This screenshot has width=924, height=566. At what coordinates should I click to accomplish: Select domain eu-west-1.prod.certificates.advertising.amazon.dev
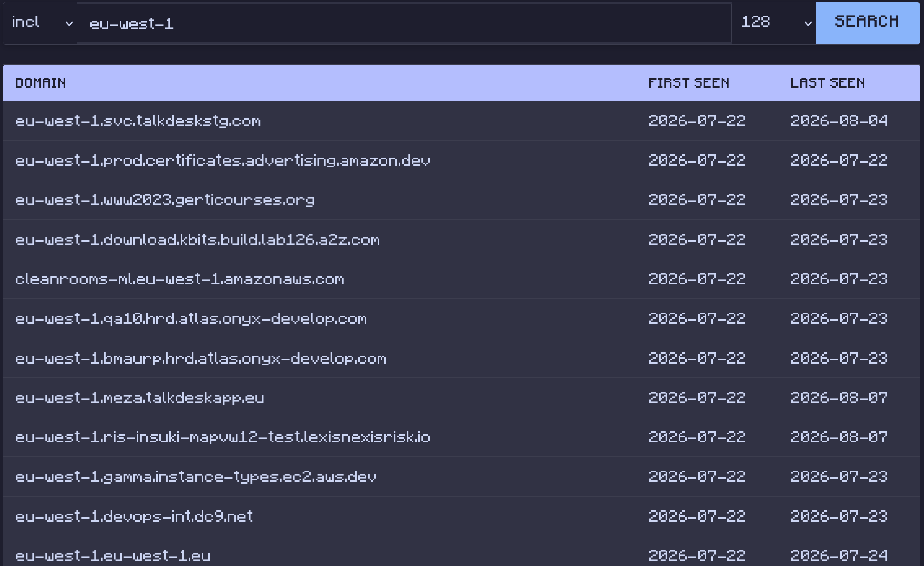[223, 160]
